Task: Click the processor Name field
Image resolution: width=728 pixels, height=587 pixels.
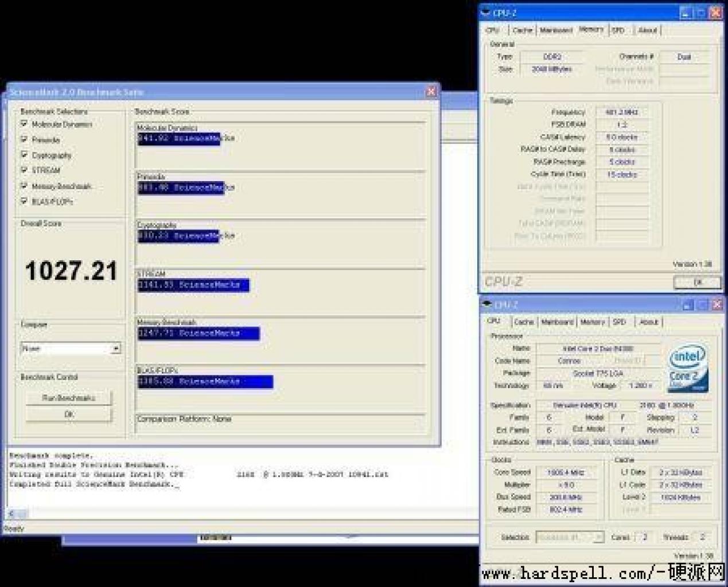Action: (x=598, y=349)
